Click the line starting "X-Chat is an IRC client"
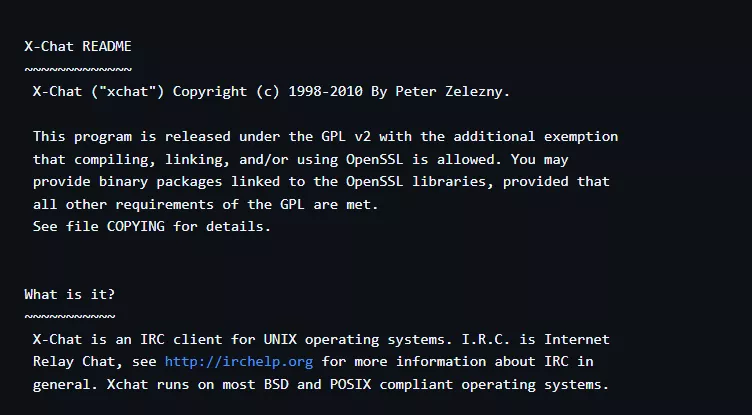Image resolution: width=752 pixels, height=415 pixels. pos(321,339)
